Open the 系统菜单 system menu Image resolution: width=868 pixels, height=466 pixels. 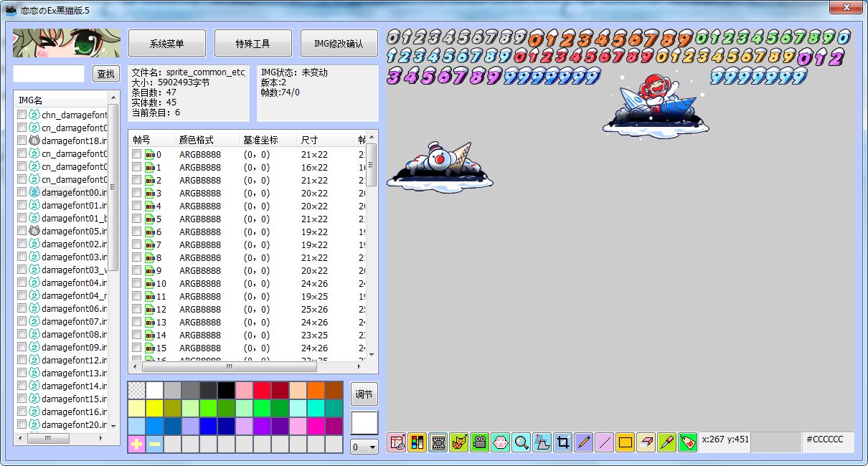[x=167, y=44]
